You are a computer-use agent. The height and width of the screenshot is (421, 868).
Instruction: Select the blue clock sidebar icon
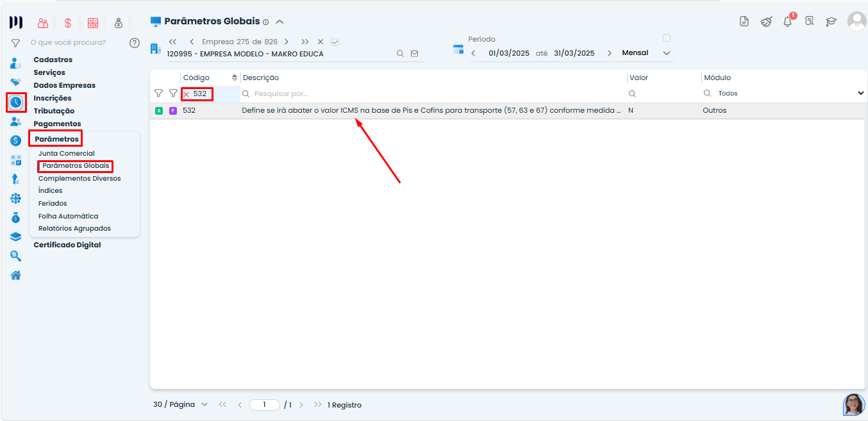(16, 102)
